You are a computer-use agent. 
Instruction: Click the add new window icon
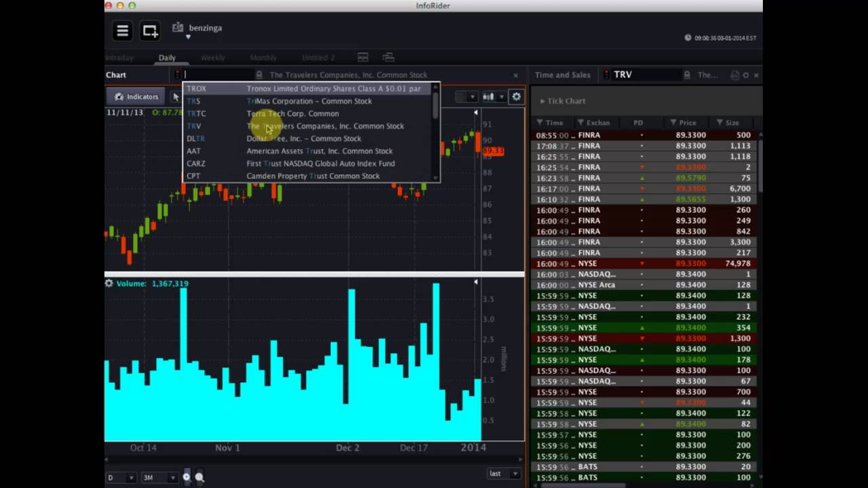tap(150, 30)
